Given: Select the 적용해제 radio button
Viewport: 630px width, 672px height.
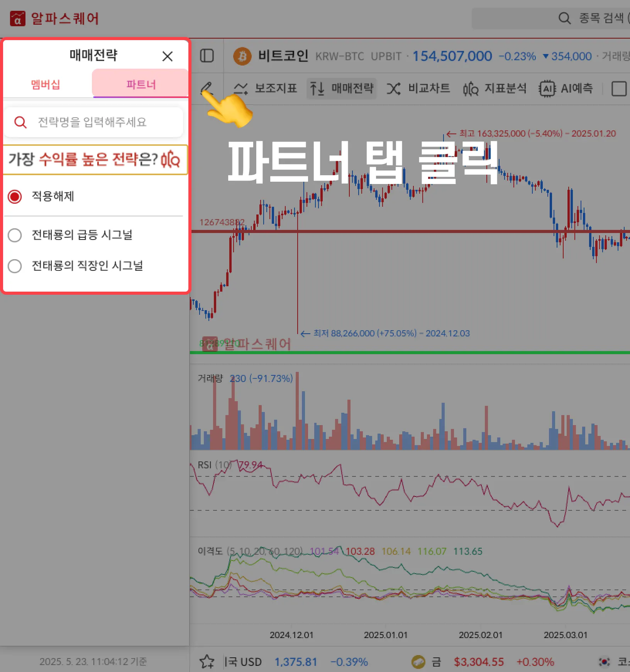Looking at the screenshot, I should (x=15, y=196).
